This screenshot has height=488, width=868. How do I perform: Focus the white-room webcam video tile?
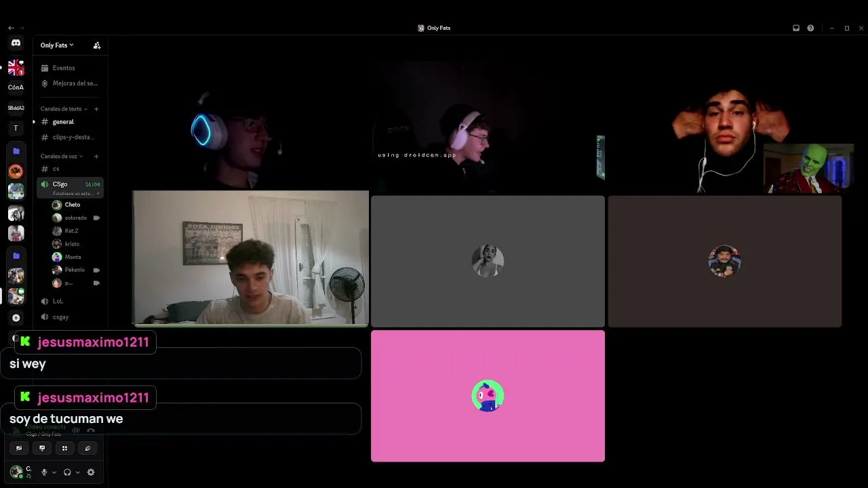click(251, 258)
